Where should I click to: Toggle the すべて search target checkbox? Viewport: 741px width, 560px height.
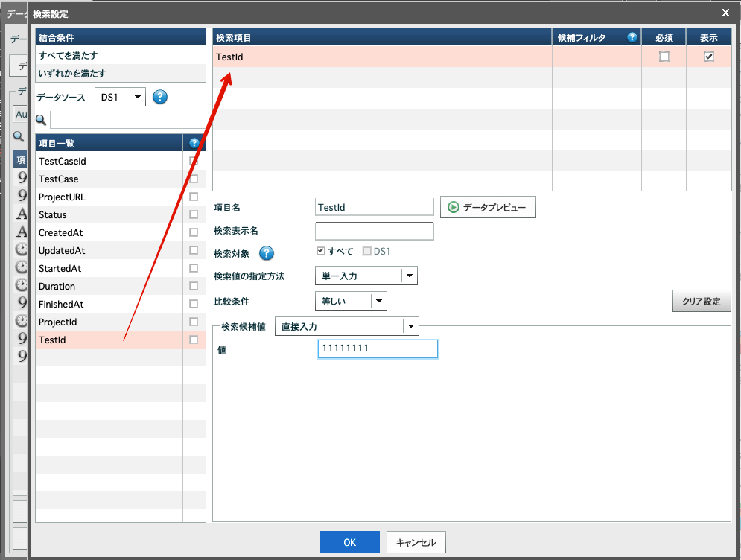pyautogui.click(x=321, y=251)
